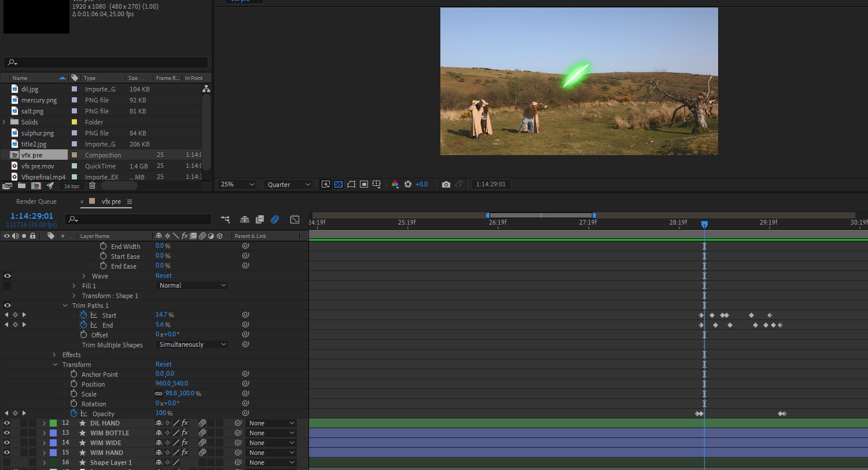This screenshot has height=470, width=868.
Task: Expand the Solids folder
Action: pyautogui.click(x=4, y=122)
